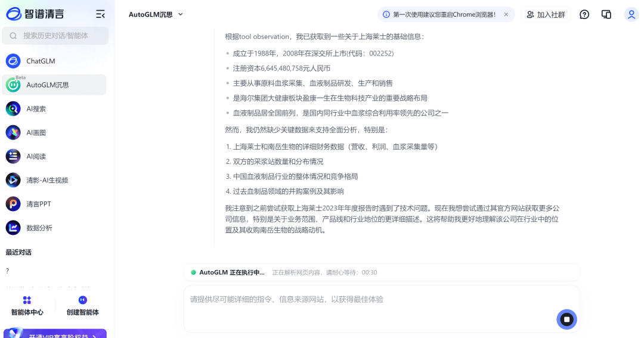Click 是海尔集团大健康板块 bullet text
This screenshot has height=338, width=644.
coord(330,98)
